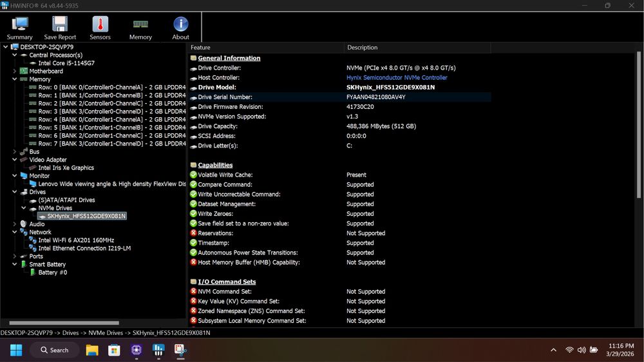The width and height of the screenshot is (644, 362).
Task: Click the Capabilities section heading
Action: pos(215,165)
